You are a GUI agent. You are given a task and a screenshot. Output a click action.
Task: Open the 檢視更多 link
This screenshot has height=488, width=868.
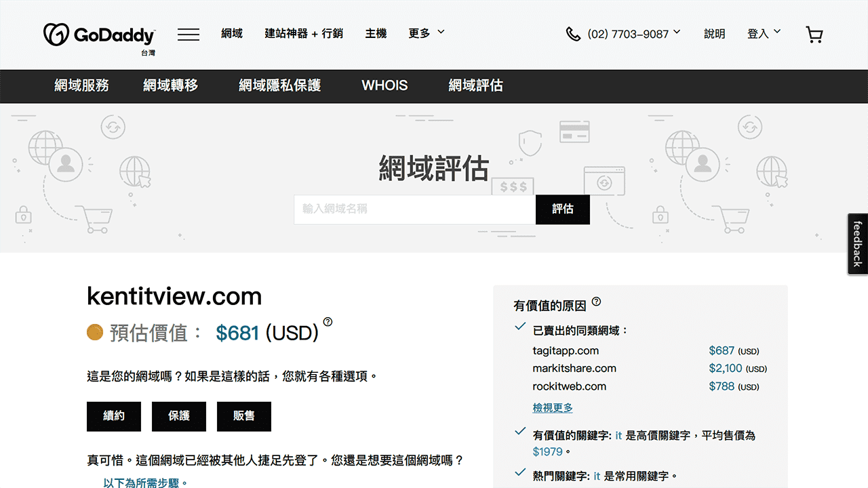point(553,407)
